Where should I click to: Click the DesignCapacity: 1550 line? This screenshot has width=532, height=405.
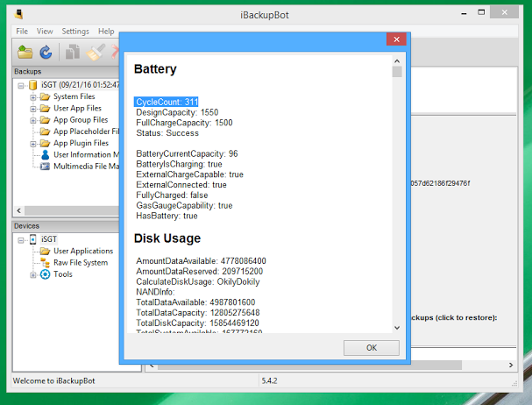pyautogui.click(x=177, y=112)
